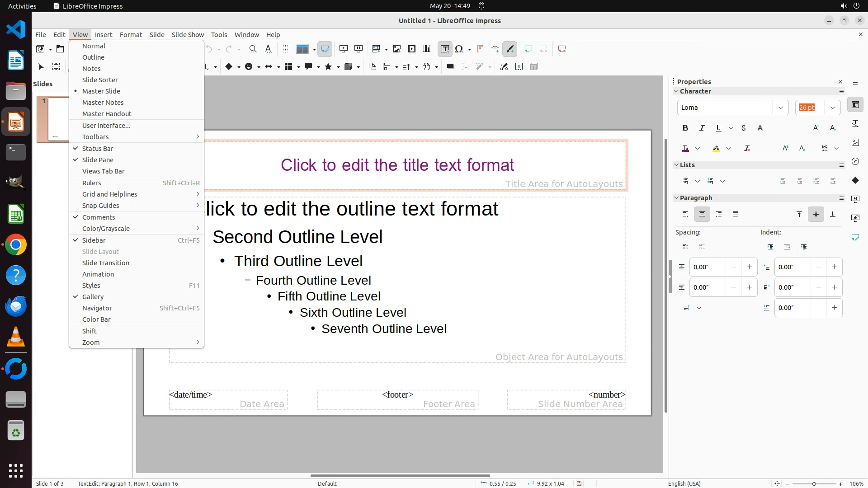
Task: Collapse the Paragraph section
Action: (x=676, y=198)
